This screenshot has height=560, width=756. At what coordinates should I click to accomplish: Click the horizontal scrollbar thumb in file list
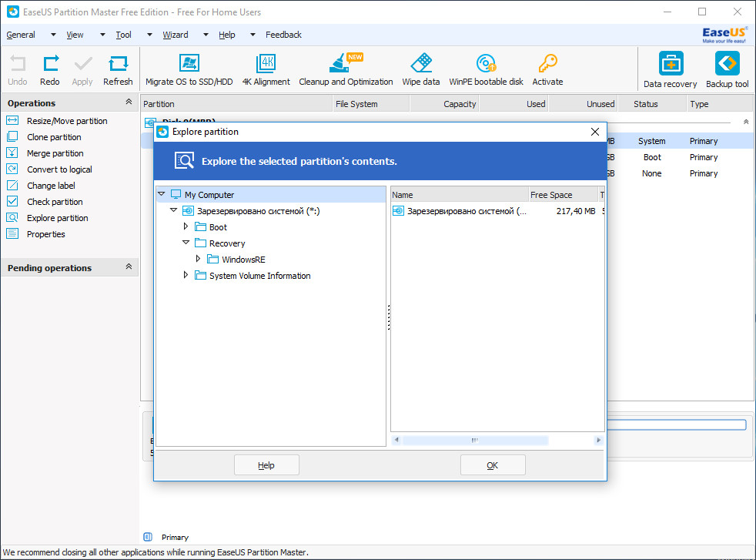click(x=475, y=440)
